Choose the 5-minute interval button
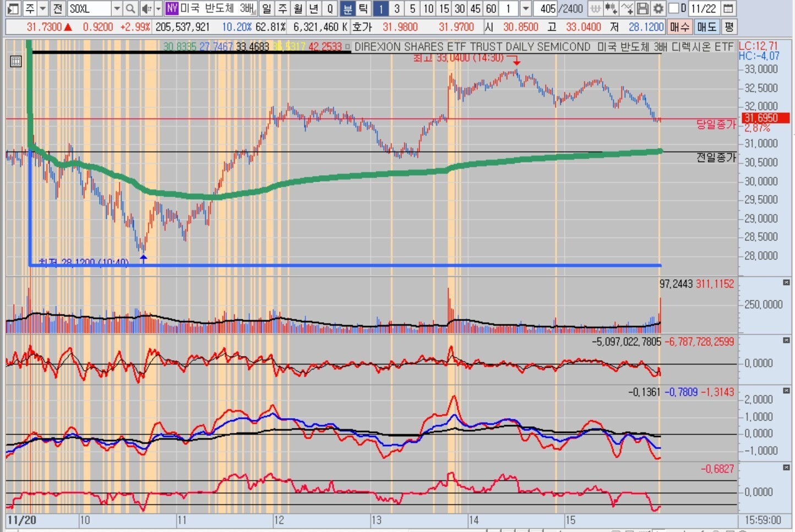795x532 pixels. point(412,8)
